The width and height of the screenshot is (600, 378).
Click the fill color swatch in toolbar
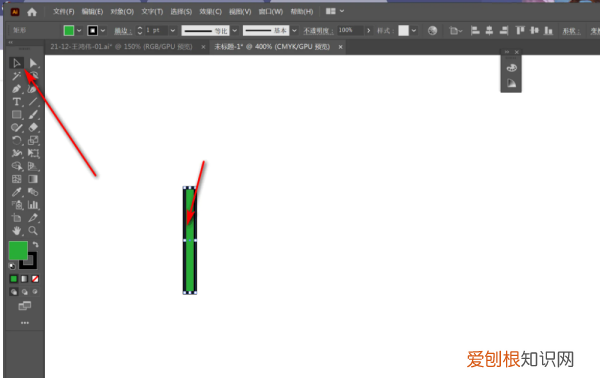18,251
